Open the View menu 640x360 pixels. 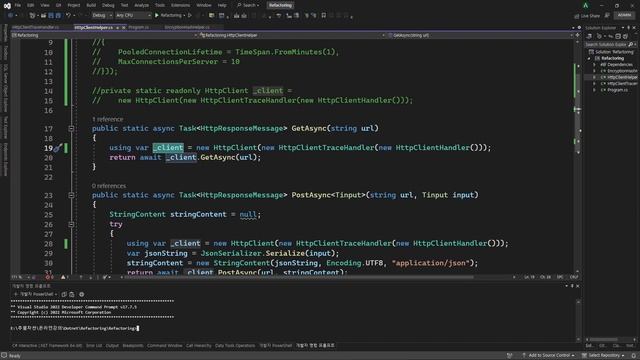tap(45, 5)
